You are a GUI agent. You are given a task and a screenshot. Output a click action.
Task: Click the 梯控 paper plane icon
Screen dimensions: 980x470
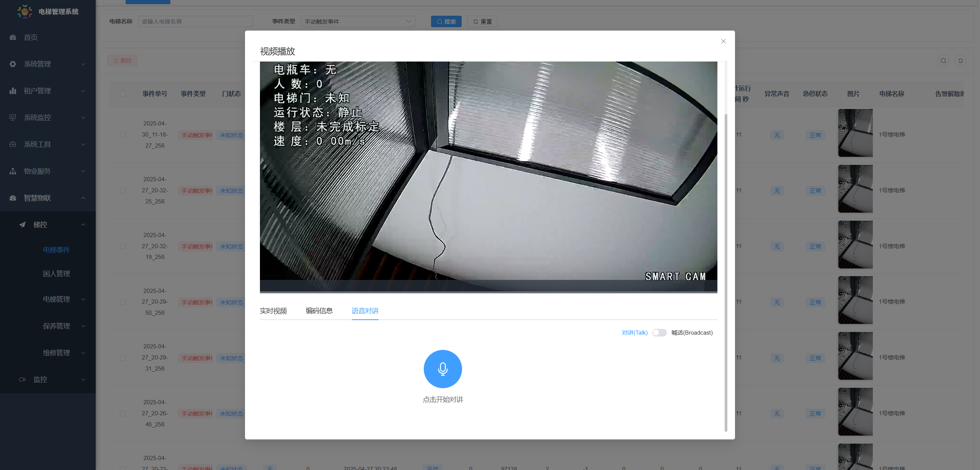click(23, 225)
